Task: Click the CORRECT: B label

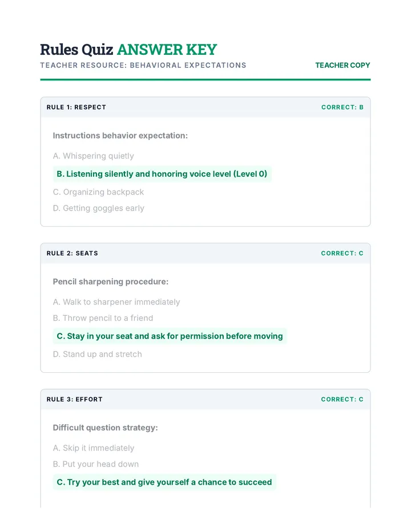Action: tap(342, 107)
